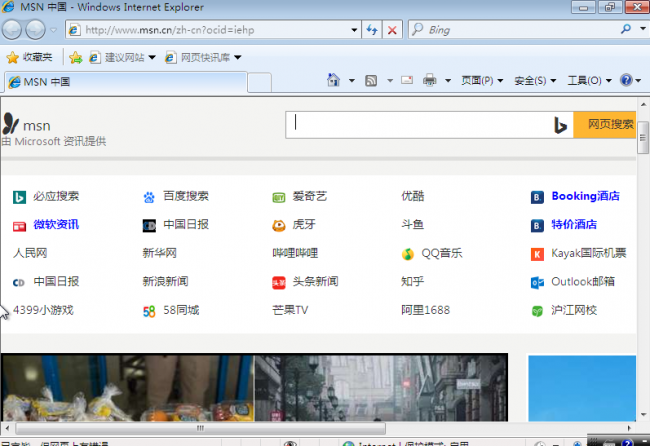Viewport: 650px width, 446px height.
Task: Open a new blank tab
Action: tap(260, 82)
